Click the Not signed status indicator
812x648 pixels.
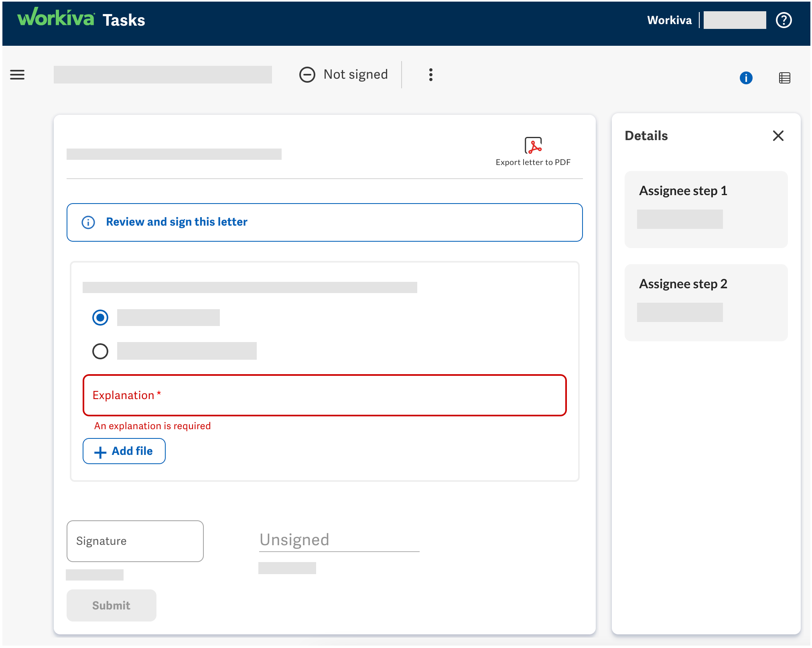[343, 74]
